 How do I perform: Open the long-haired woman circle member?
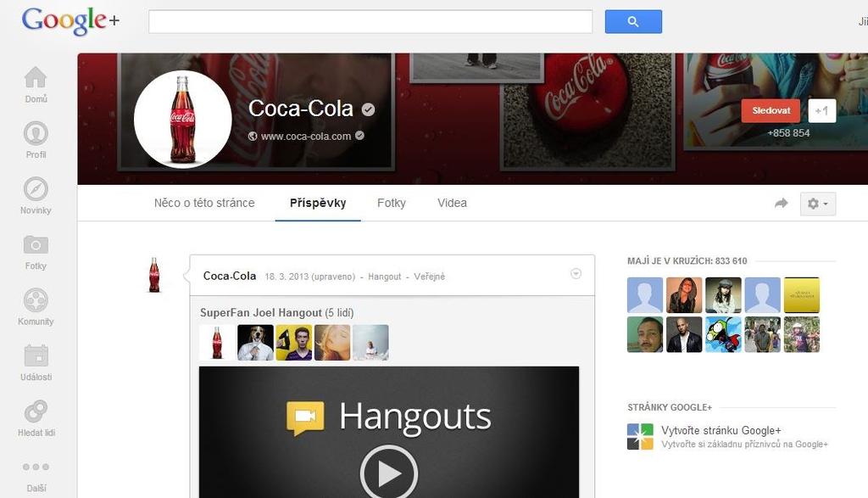click(x=684, y=295)
